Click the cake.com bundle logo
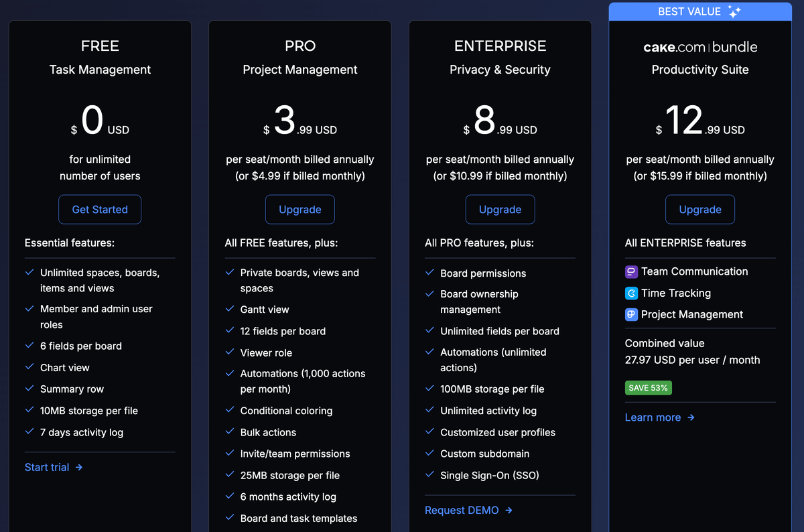 [x=699, y=47]
